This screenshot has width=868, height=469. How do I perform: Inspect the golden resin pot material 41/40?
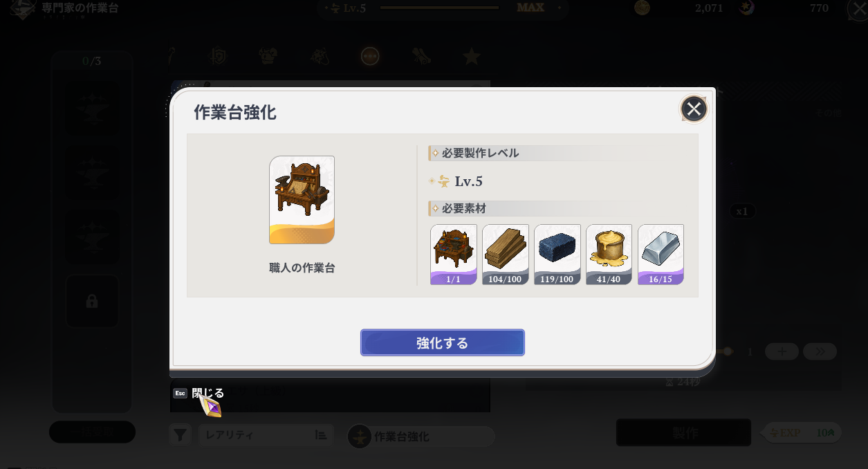click(609, 255)
